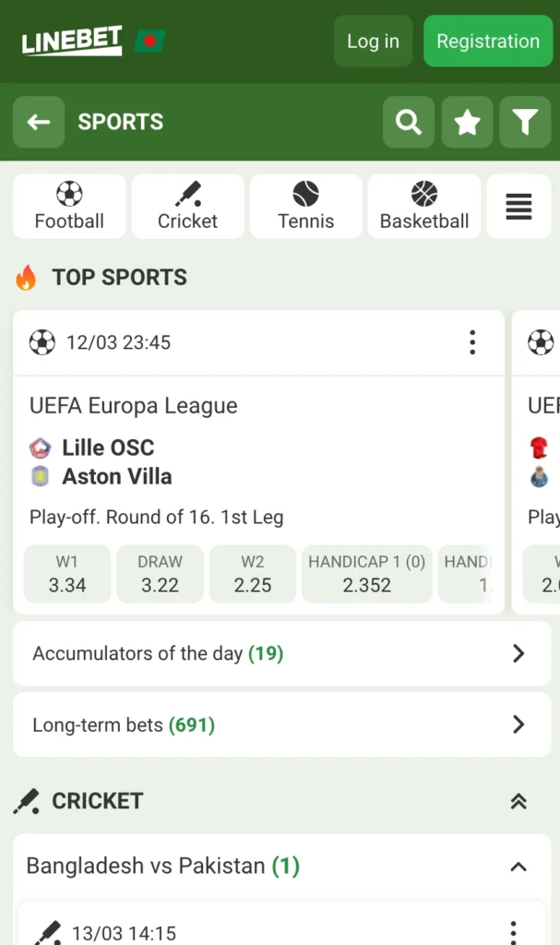The height and width of the screenshot is (945, 560).
Task: Click the Log in button
Action: [x=373, y=41]
